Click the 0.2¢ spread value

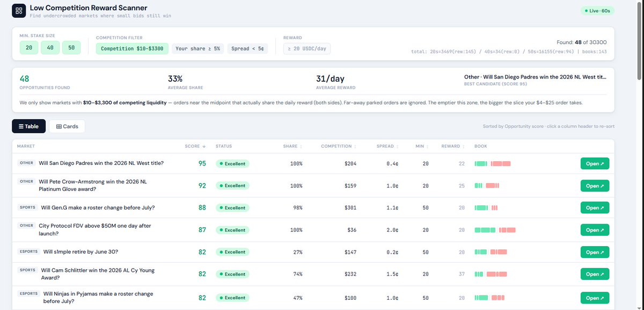(392, 252)
